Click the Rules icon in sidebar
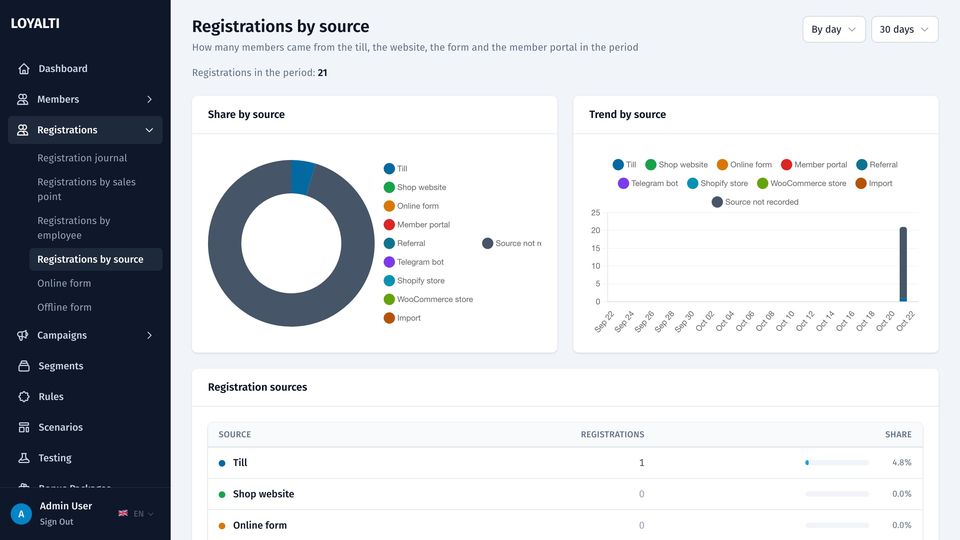Screen dimensions: 960x540 [x=24, y=396]
